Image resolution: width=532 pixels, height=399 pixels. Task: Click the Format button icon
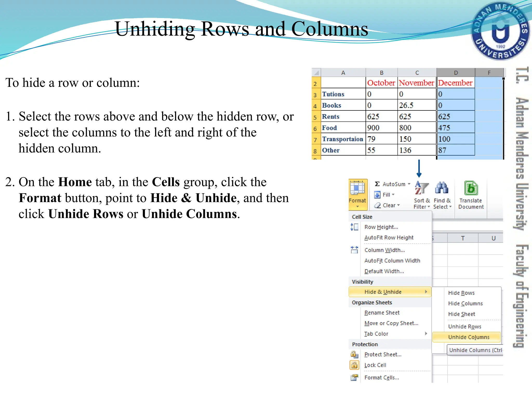tap(357, 188)
